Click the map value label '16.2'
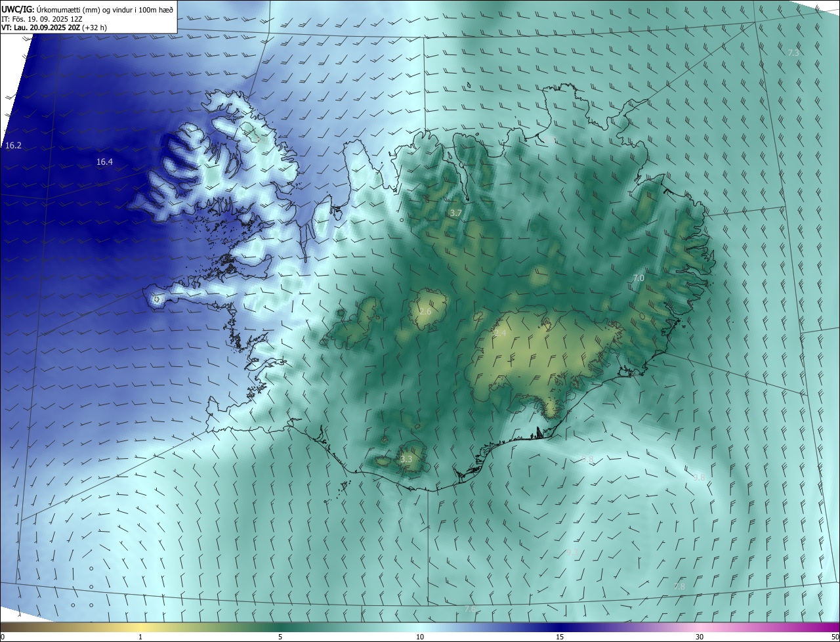Image resolution: width=840 pixels, height=642 pixels. pyautogui.click(x=13, y=145)
